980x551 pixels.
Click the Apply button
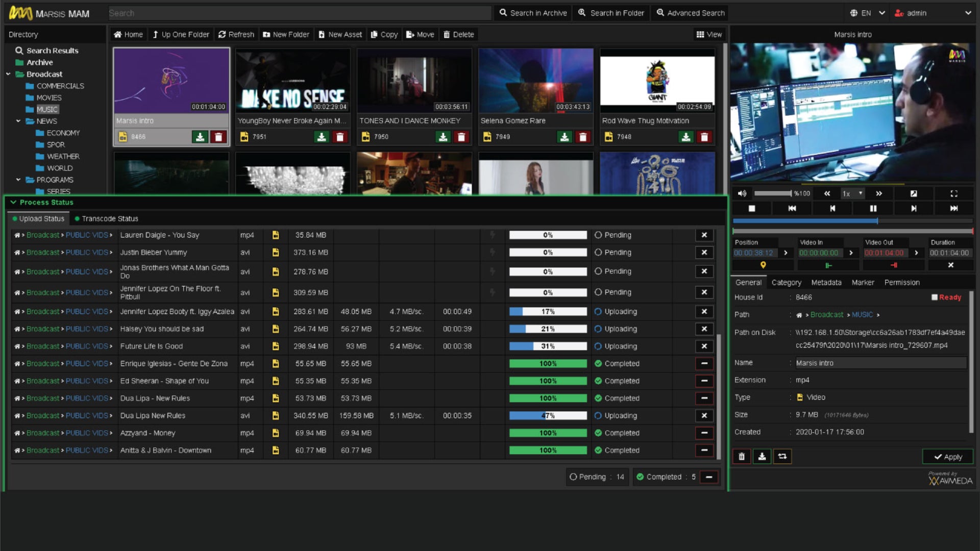pos(947,457)
